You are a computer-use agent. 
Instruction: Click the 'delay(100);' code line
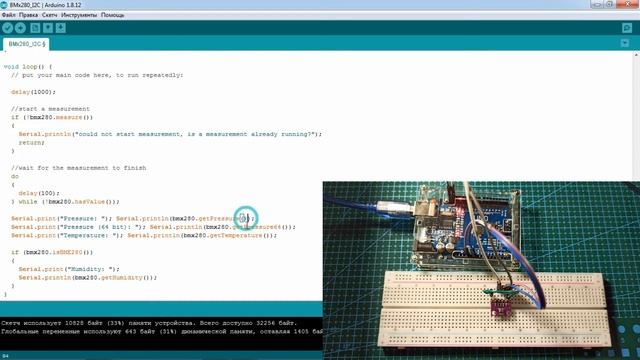pyautogui.click(x=39, y=193)
